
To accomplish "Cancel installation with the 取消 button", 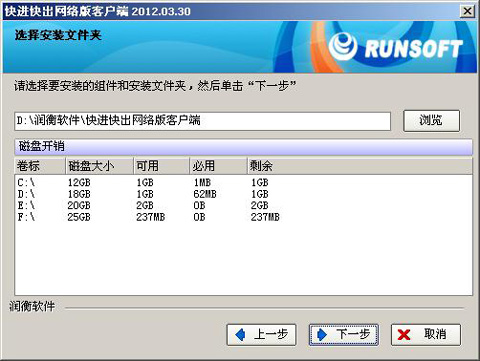I will point(426,334).
